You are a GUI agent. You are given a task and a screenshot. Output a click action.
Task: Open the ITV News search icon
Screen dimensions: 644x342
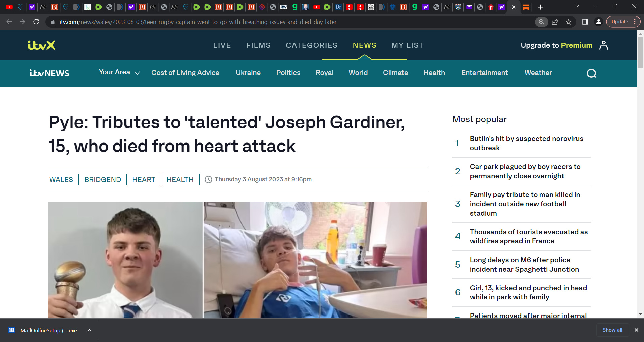point(591,73)
